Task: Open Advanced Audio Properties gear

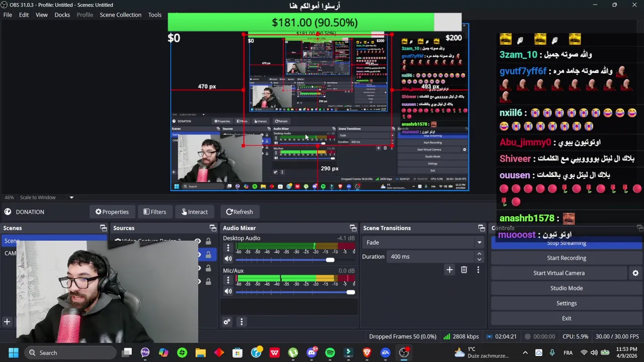Action: pyautogui.click(x=227, y=322)
